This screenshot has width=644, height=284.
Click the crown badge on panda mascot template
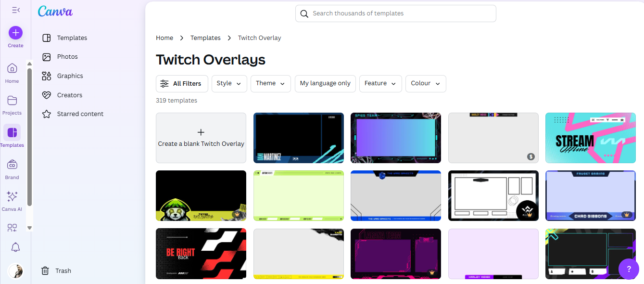click(x=237, y=214)
